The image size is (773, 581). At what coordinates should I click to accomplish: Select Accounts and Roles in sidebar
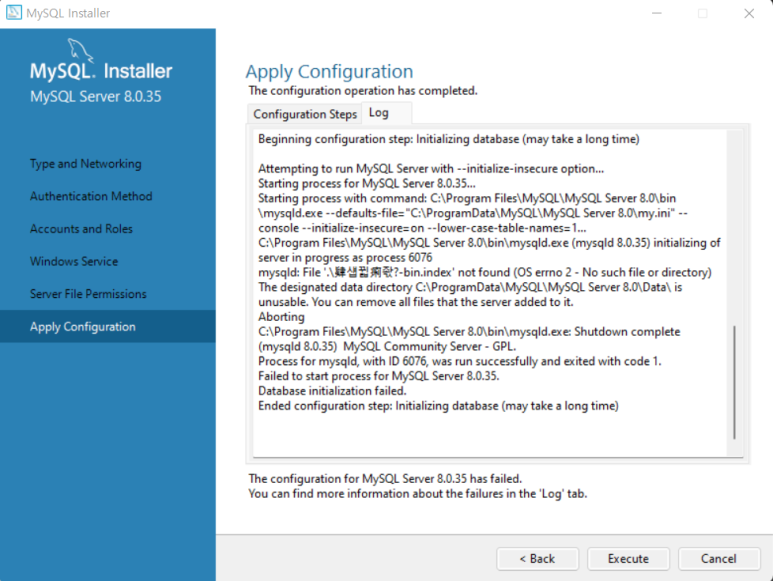[x=81, y=229]
